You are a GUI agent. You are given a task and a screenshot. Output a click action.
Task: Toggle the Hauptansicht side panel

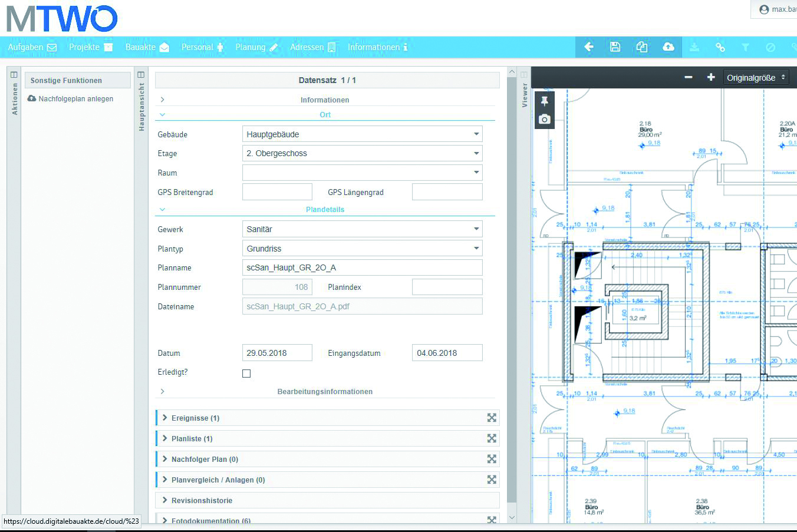(x=141, y=75)
